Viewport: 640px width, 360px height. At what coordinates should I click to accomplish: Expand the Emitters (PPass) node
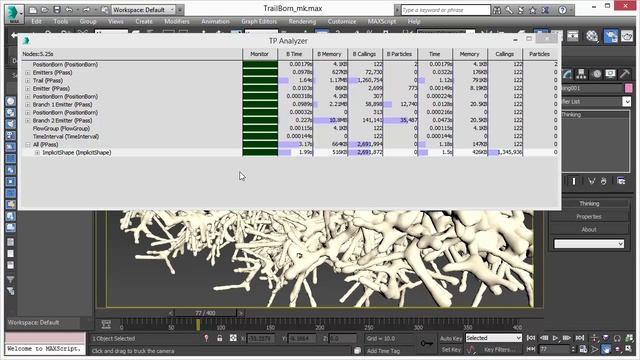tap(28, 73)
